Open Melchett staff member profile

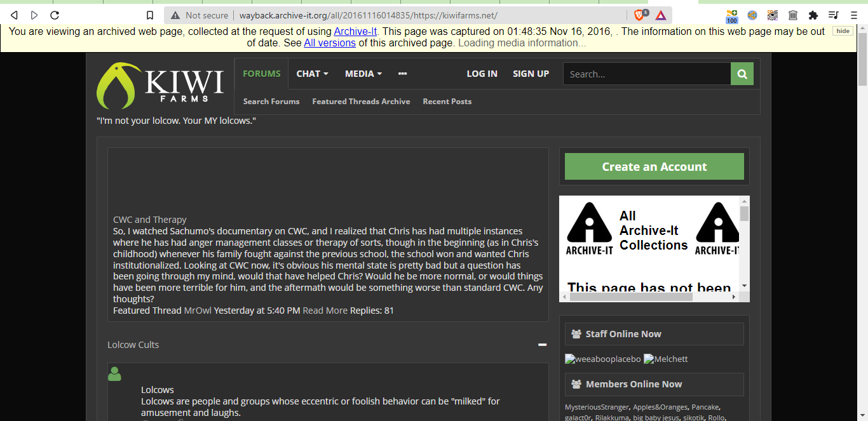[666, 359]
